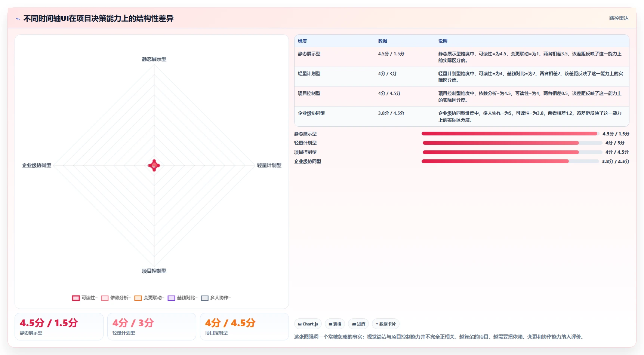This screenshot has height=355, width=644.
Task: Click the 项目控制型 cell in the table
Action: [x=309, y=94]
